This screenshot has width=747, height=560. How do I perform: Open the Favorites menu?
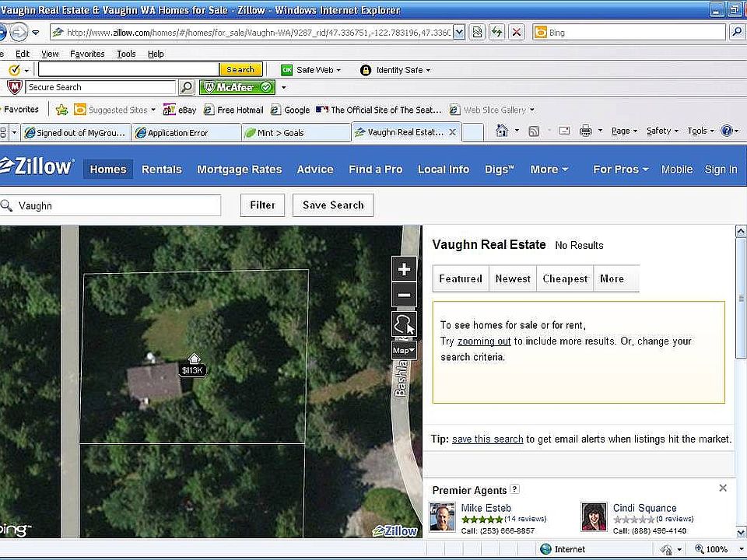pos(87,54)
